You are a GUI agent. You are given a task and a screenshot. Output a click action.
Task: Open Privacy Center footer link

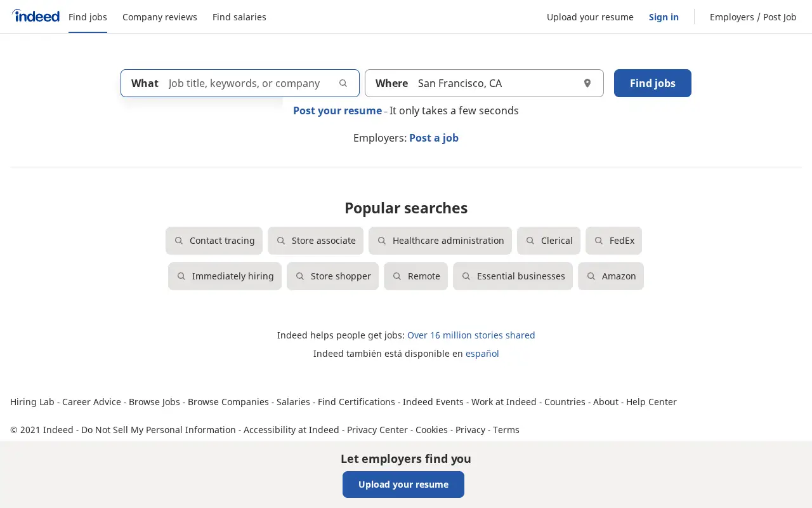pyautogui.click(x=377, y=430)
